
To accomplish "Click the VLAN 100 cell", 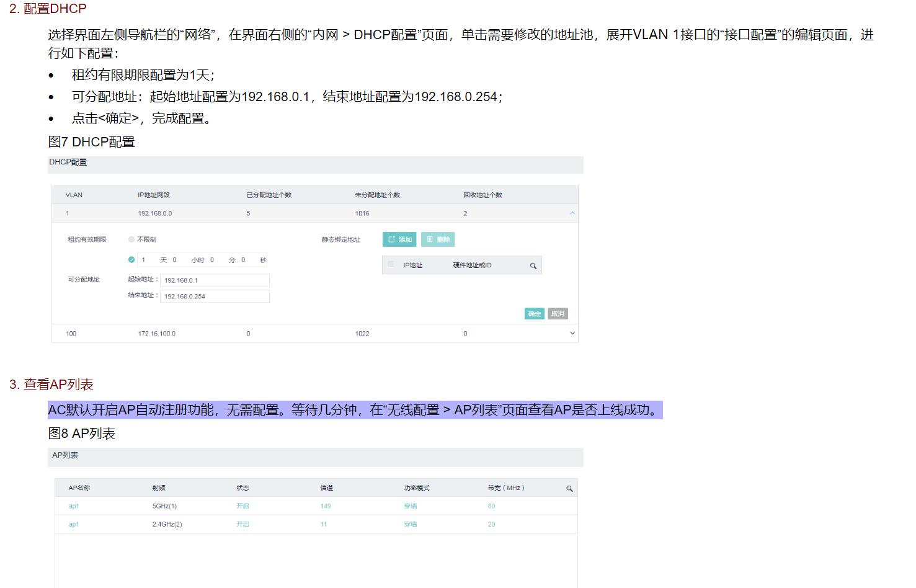I will pyautogui.click(x=71, y=334).
